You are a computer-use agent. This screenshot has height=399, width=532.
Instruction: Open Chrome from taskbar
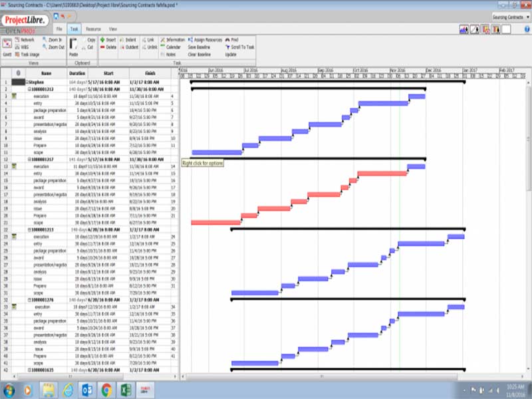106,390
